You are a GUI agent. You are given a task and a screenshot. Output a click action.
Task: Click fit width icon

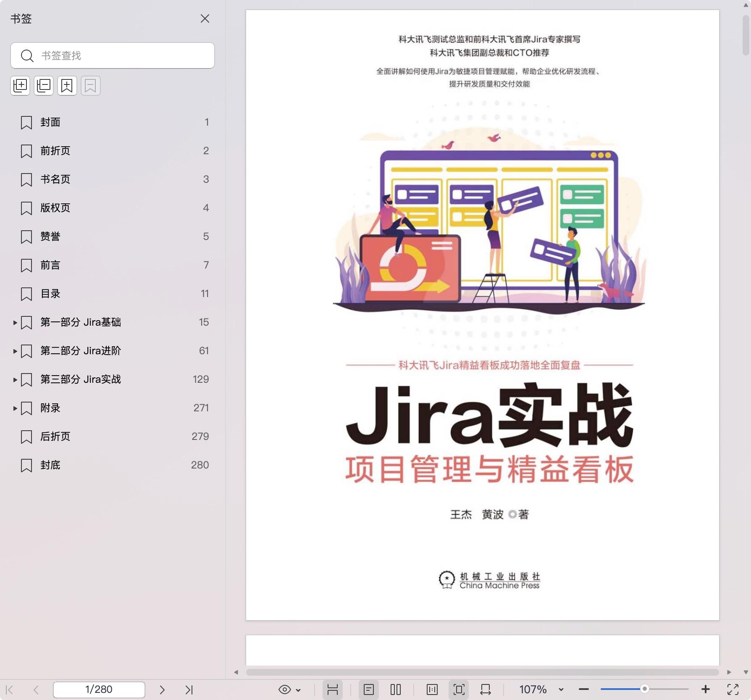pos(486,689)
